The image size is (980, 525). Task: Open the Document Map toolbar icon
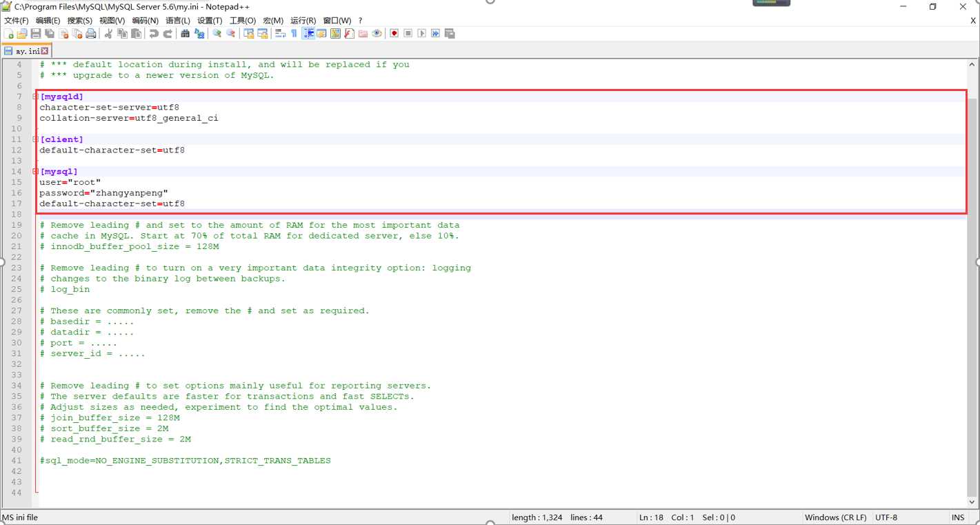335,33
